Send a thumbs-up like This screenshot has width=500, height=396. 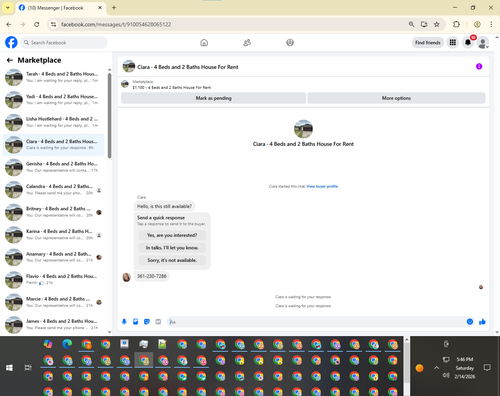(482, 322)
